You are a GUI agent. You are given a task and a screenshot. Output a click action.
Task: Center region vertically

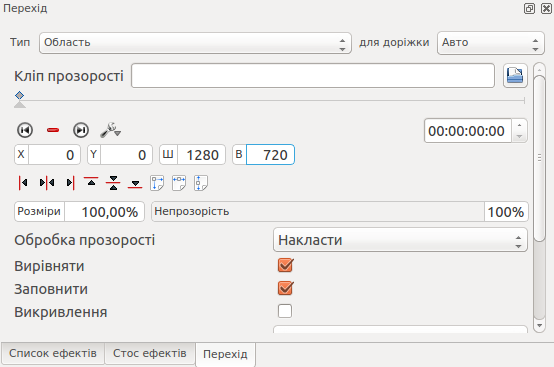click(113, 183)
